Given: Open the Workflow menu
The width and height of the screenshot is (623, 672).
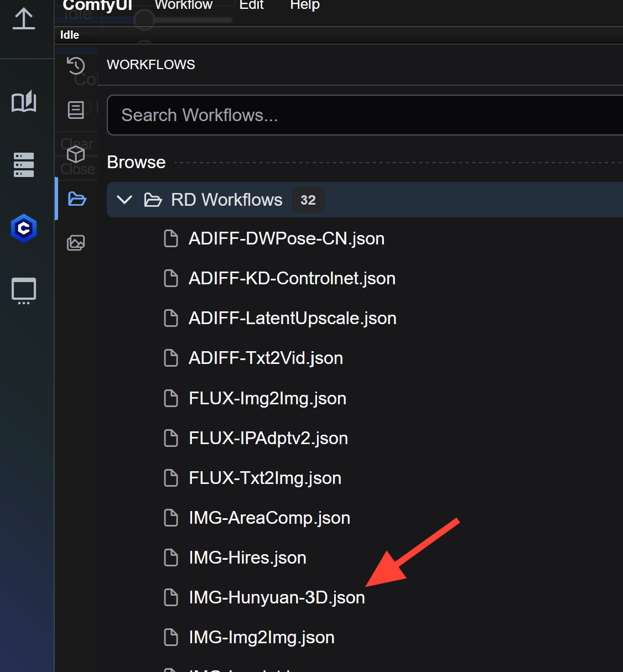Looking at the screenshot, I should pyautogui.click(x=183, y=6).
